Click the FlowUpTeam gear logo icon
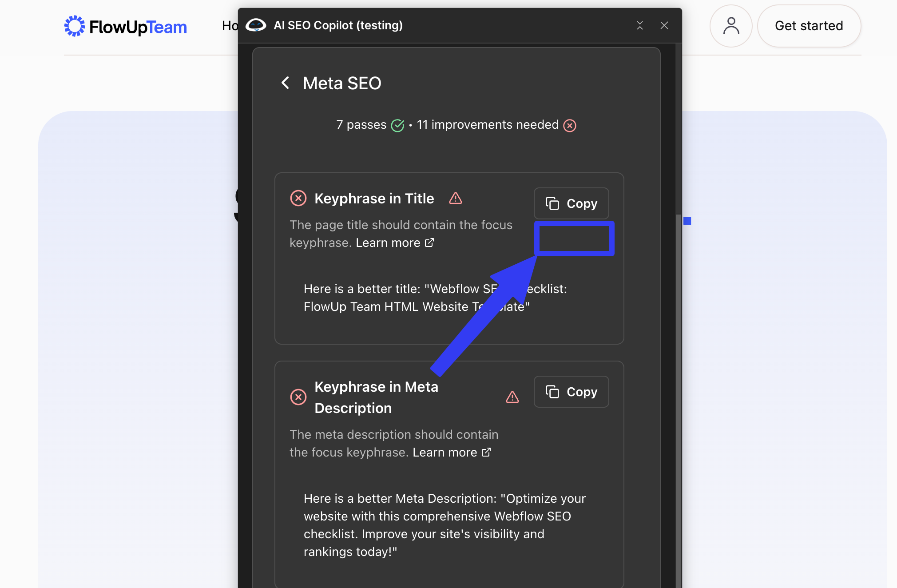Viewport: 897px width, 588px height. tap(75, 26)
